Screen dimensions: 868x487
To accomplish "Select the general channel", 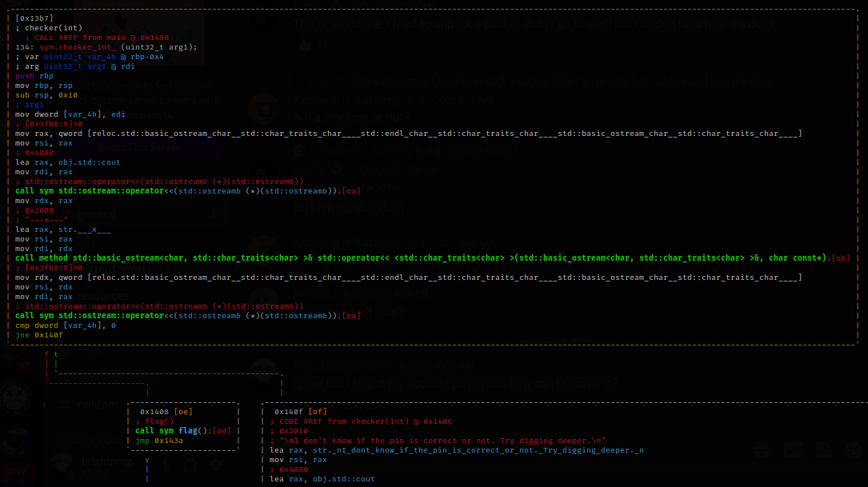I will tap(98, 215).
